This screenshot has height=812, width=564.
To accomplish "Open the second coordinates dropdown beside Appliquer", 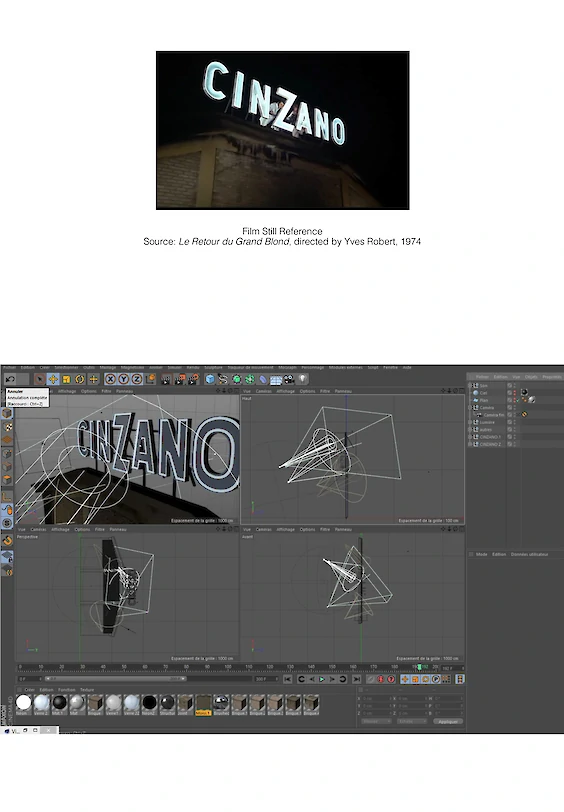I will tap(412, 721).
